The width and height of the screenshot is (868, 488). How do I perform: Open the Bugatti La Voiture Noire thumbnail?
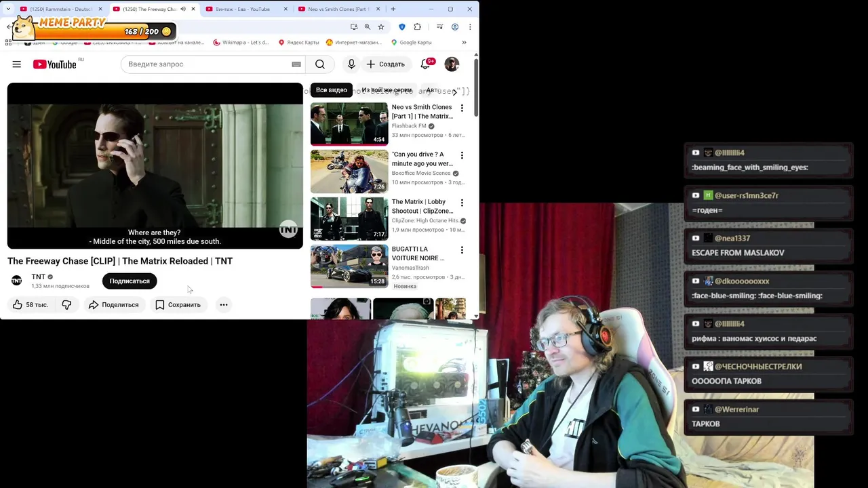[x=349, y=266]
